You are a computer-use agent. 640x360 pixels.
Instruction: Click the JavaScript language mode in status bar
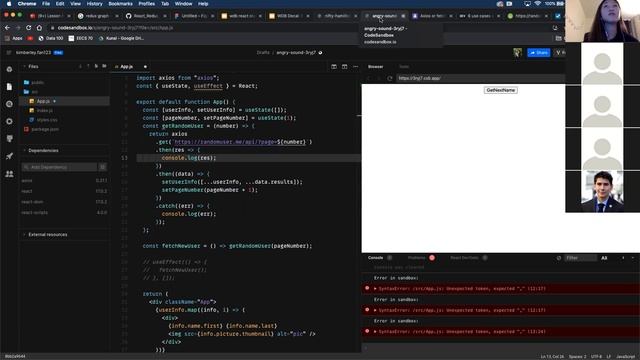tap(625, 357)
